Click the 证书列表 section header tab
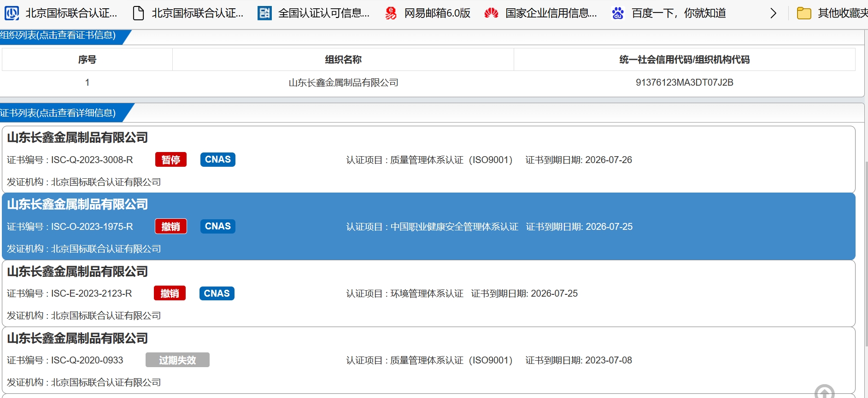The width and height of the screenshot is (868, 398). (x=62, y=113)
